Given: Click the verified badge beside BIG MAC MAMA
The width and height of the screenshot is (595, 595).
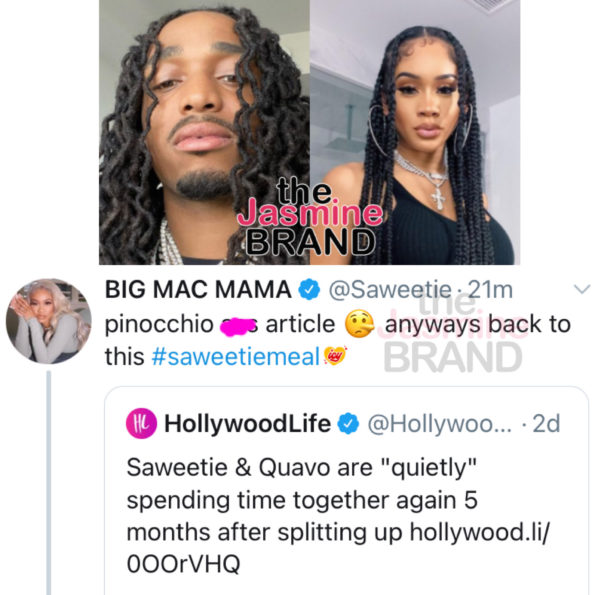Looking at the screenshot, I should tap(309, 290).
